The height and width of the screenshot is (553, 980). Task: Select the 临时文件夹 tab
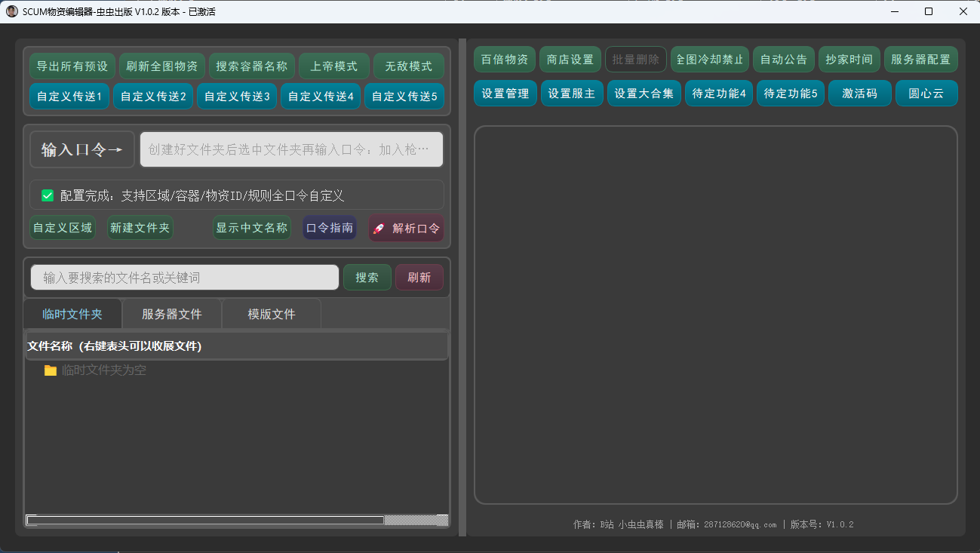click(72, 314)
